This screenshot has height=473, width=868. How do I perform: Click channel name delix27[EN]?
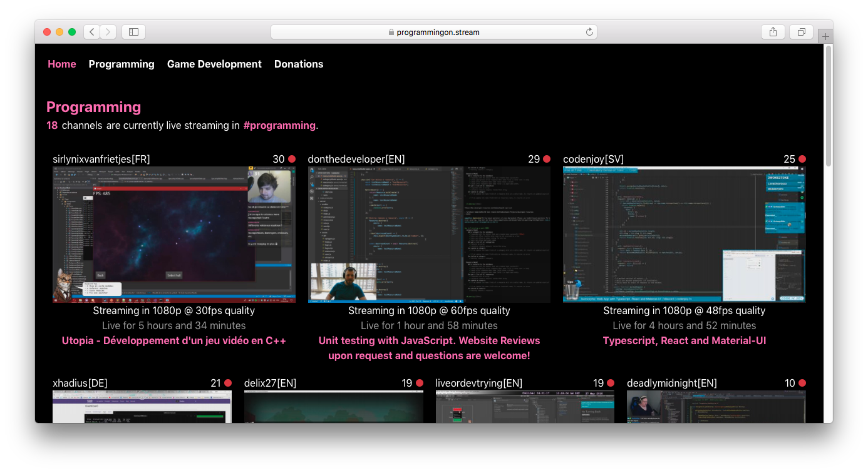[x=270, y=383]
